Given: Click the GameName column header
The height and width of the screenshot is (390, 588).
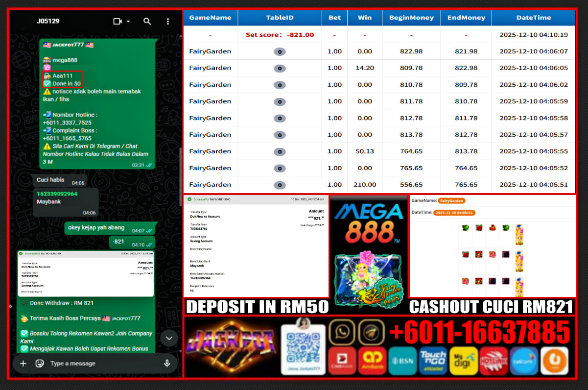Looking at the screenshot, I should 210,18.
